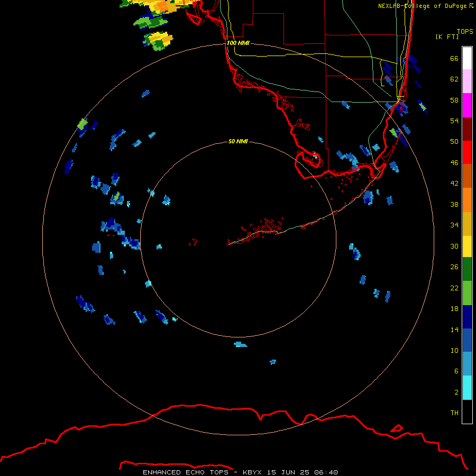Screen dimensions: 476x476
Task: Click the yellow legend swatch
Action: click(x=467, y=246)
